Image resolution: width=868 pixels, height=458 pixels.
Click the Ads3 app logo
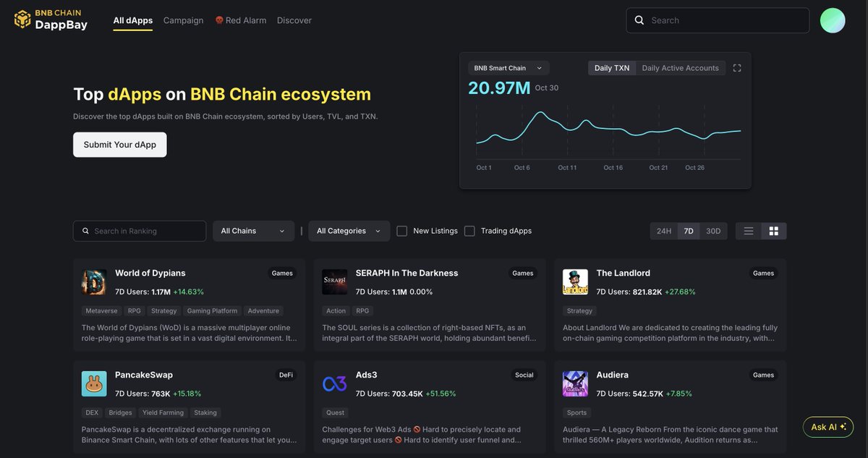point(334,383)
